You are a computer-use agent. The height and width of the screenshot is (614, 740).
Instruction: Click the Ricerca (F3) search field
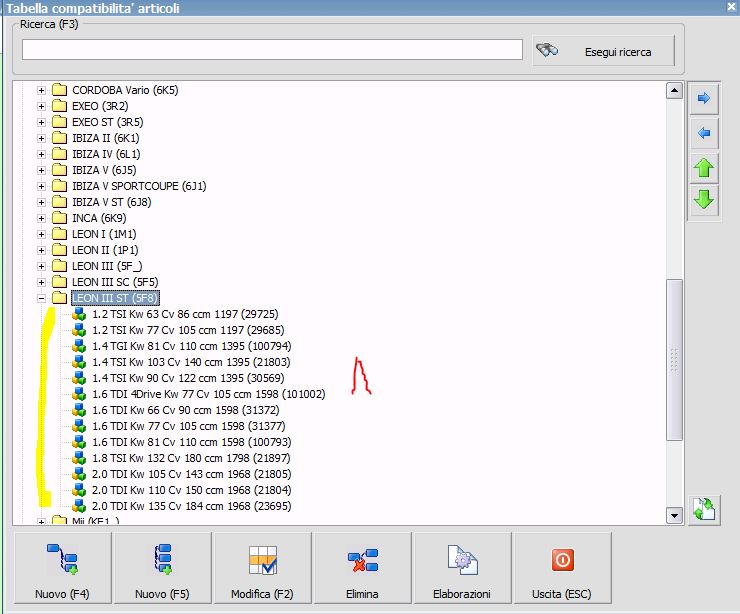272,50
